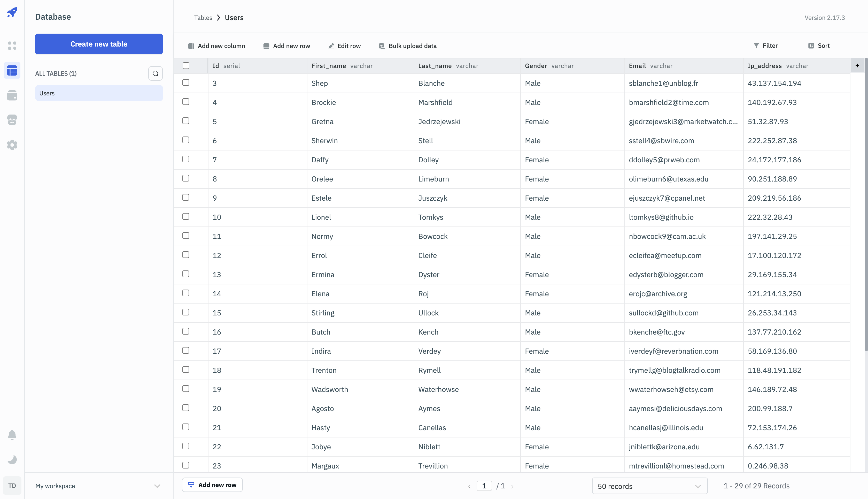Click the ToolJet rocket logo icon
This screenshot has height=499, width=868.
pyautogui.click(x=12, y=13)
